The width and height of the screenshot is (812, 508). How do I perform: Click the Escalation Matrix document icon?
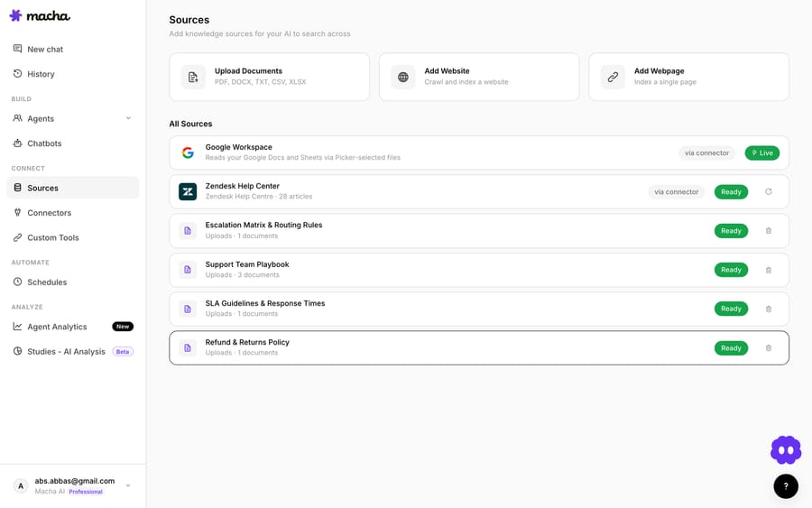pos(188,231)
